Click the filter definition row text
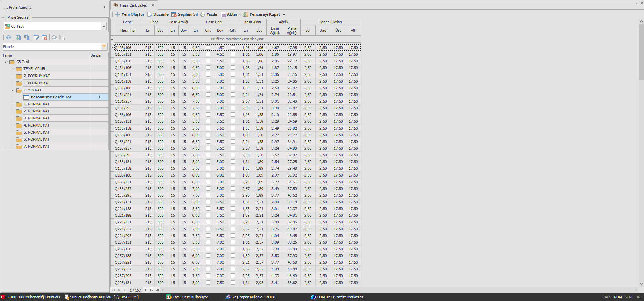 pyautogui.click(x=237, y=39)
